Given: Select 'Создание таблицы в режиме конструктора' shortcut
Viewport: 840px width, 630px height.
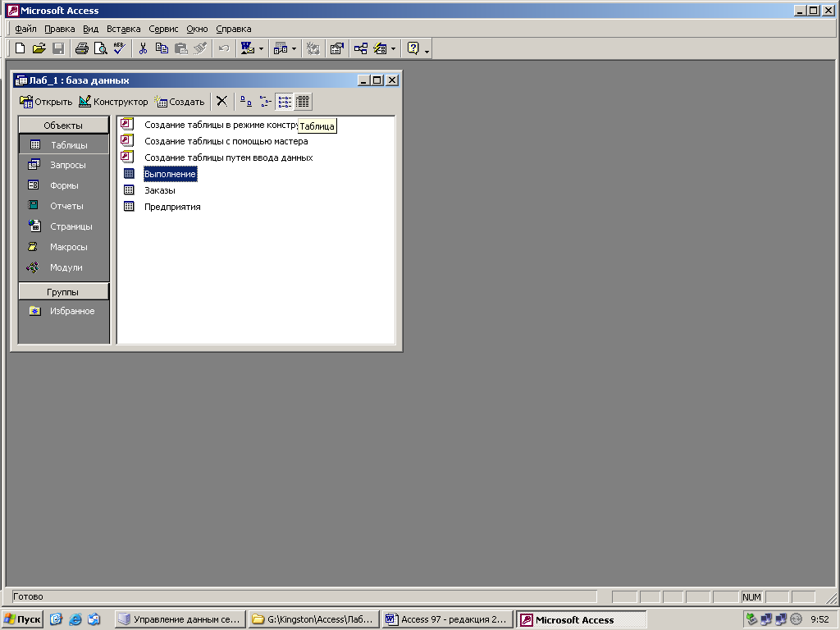Looking at the screenshot, I should click(x=211, y=125).
